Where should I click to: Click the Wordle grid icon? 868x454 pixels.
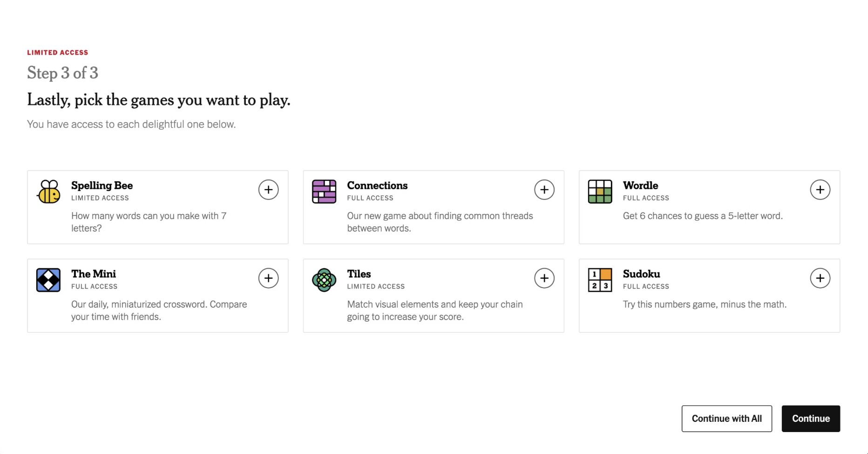tap(600, 192)
